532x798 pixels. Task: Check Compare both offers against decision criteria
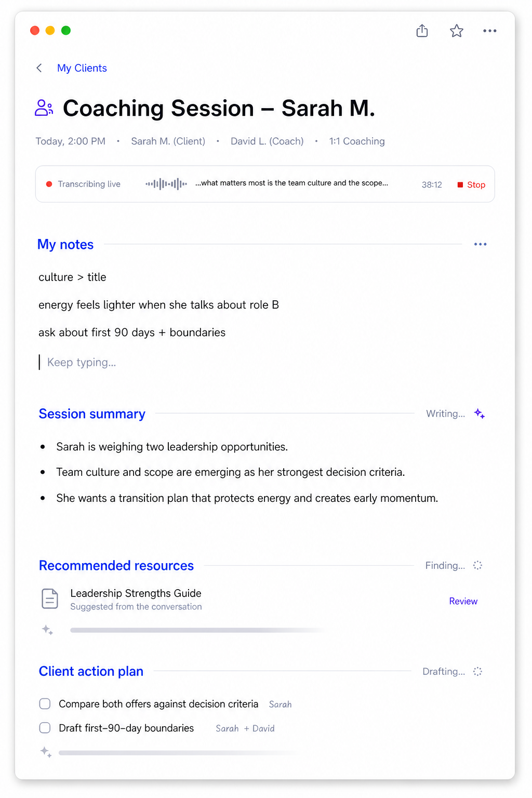coord(45,703)
